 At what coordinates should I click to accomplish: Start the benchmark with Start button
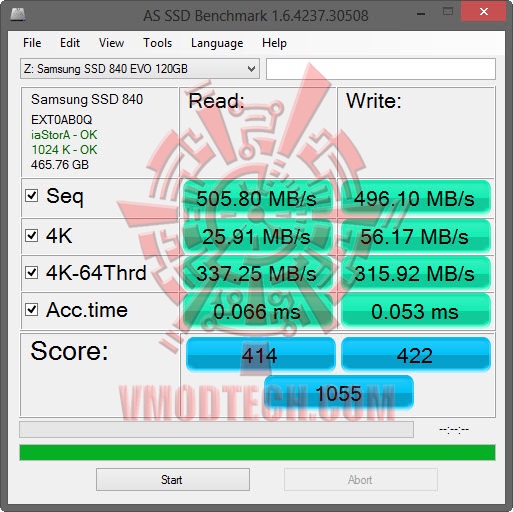(x=173, y=480)
